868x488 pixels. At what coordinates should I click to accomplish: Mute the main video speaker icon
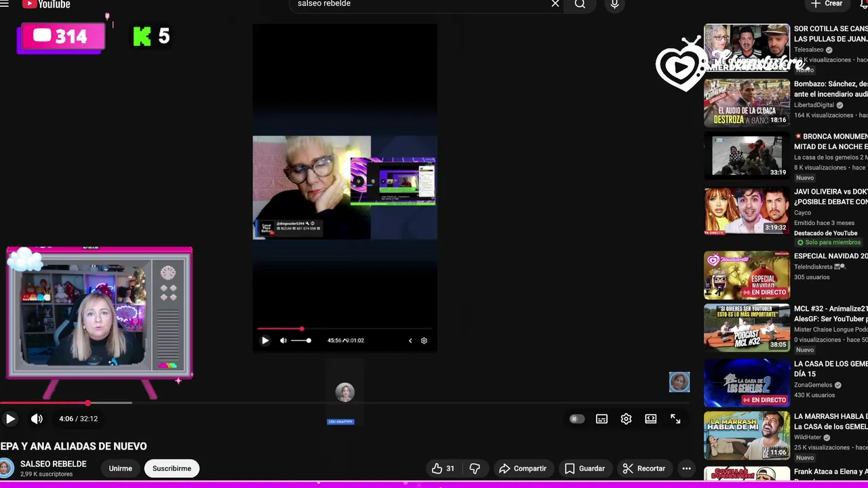click(x=37, y=419)
